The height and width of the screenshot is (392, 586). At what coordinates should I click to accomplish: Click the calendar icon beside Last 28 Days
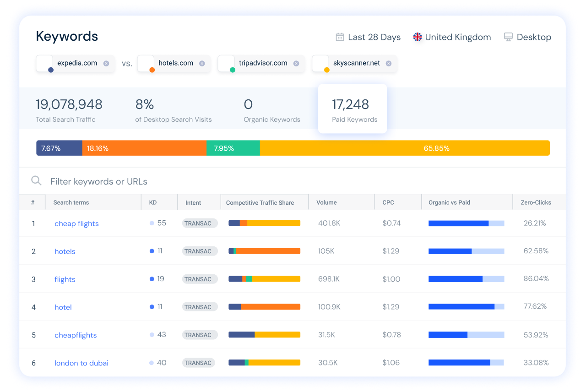[340, 37]
